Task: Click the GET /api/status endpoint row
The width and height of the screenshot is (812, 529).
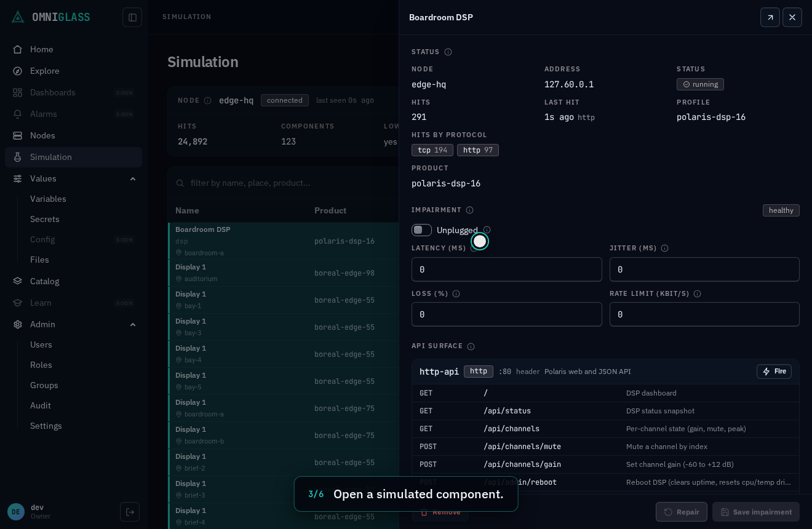Action: click(605, 411)
